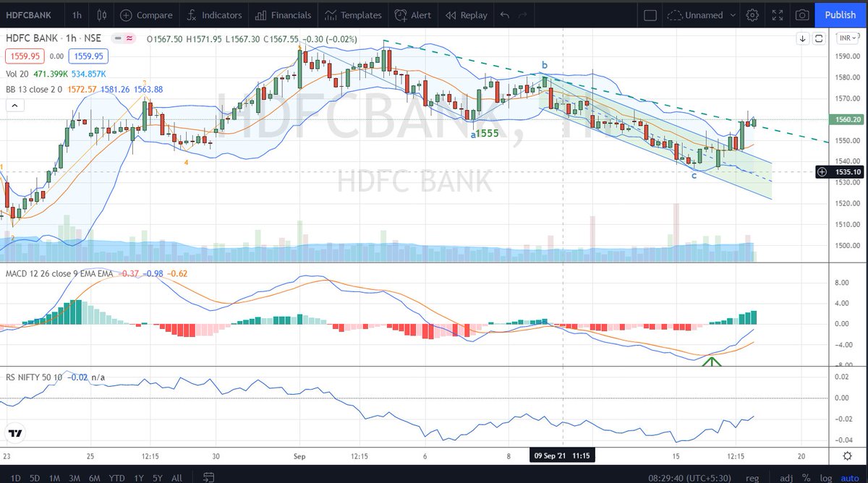Screen dimensions: 868x483
Task: Click the TradingView logo in chart corner
Action: pyautogui.click(x=14, y=434)
